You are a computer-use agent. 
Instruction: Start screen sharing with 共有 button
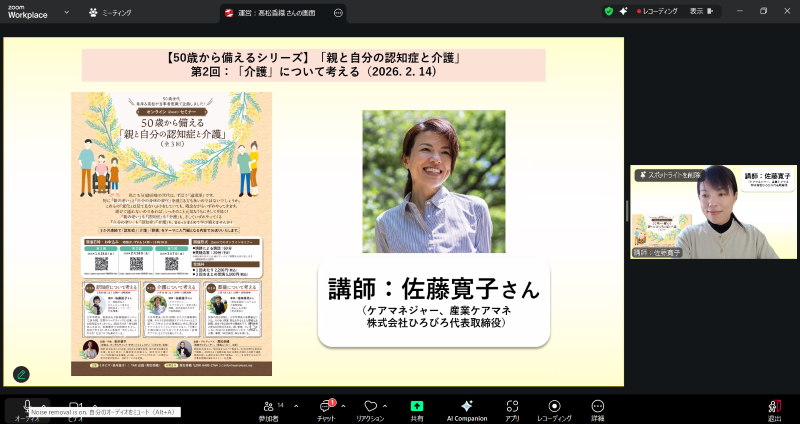417,407
